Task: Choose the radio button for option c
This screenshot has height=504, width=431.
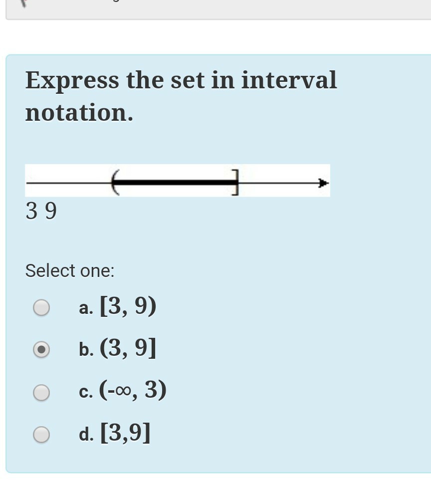Action: [41, 392]
